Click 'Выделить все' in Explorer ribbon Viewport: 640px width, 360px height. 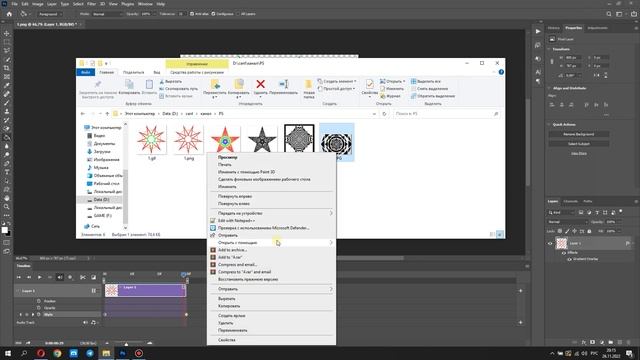point(426,81)
